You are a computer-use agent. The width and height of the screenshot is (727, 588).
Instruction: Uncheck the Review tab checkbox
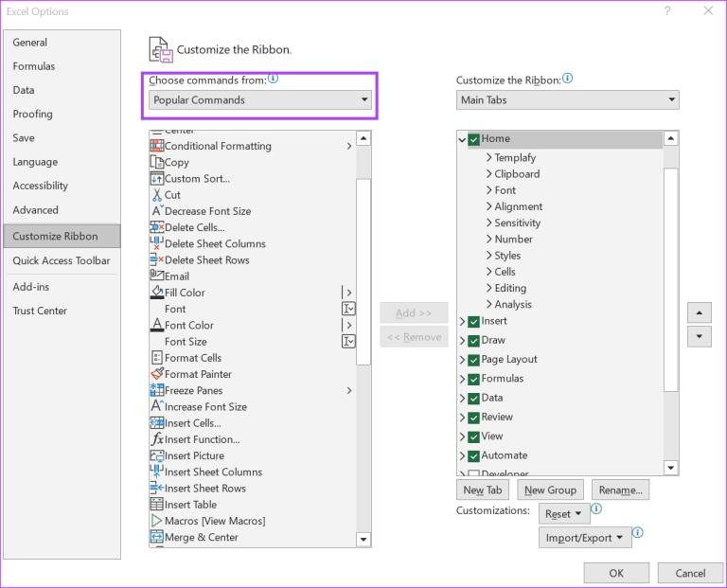click(473, 418)
